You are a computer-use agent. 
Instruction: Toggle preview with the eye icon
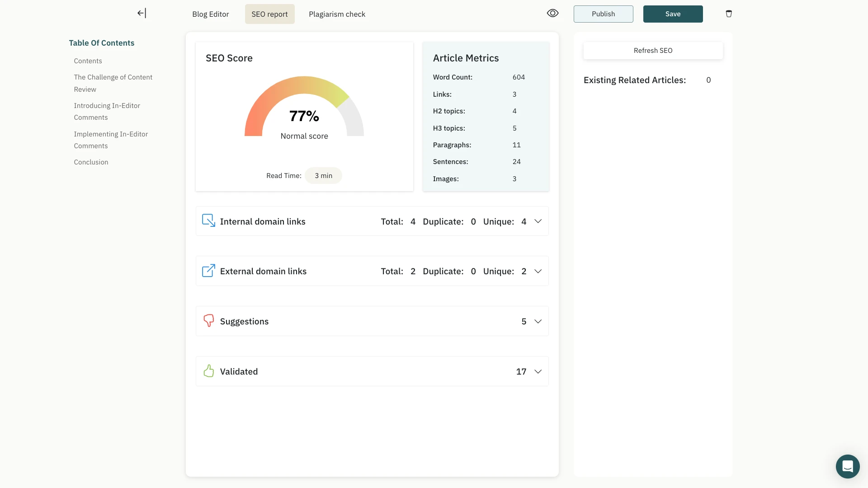[x=552, y=14]
